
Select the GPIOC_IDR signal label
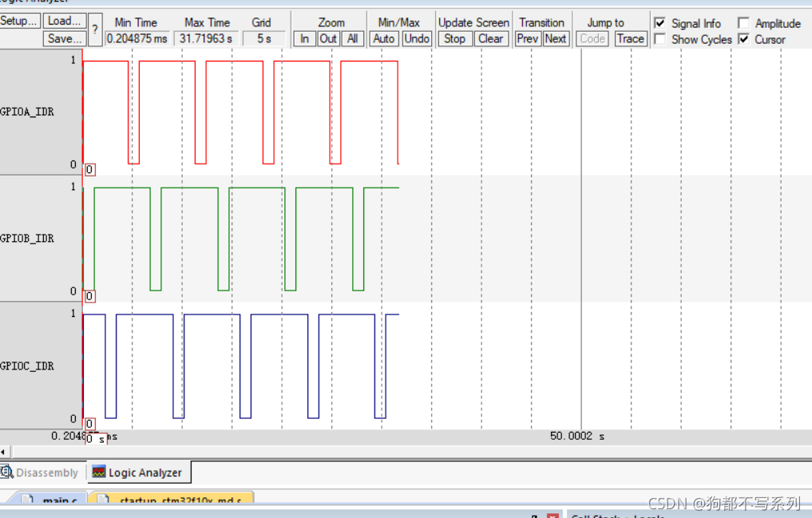[27, 366]
